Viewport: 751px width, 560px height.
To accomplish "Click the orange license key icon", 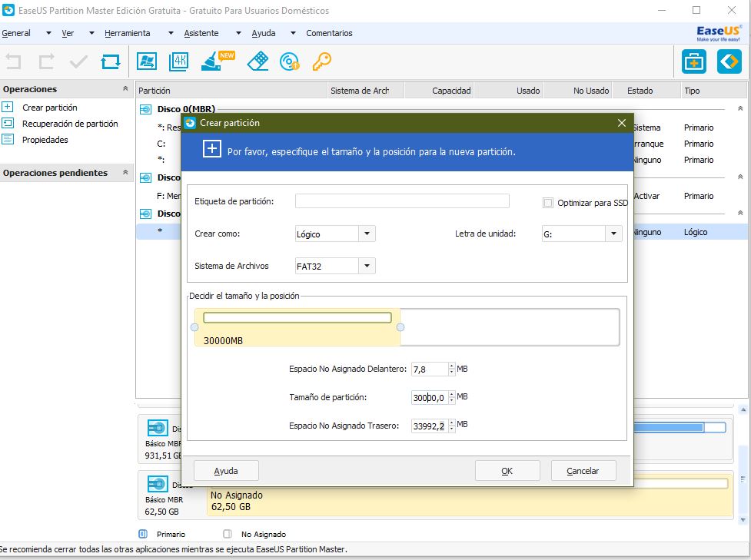I will (322, 61).
